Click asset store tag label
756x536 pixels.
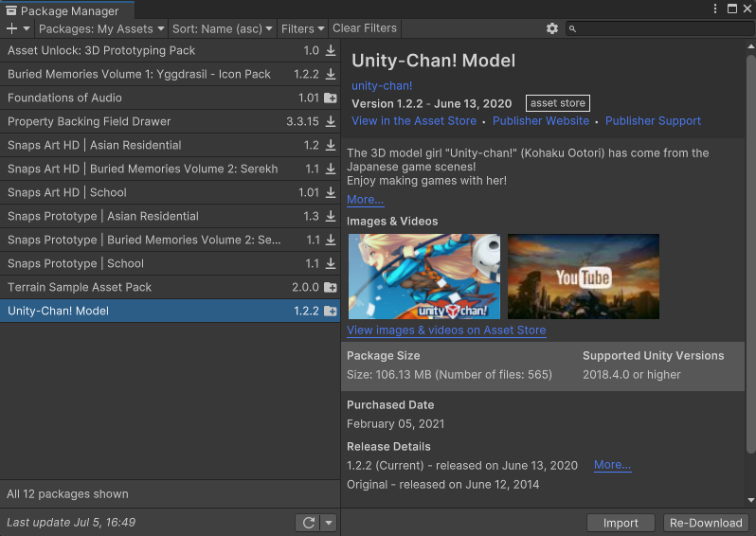(558, 103)
